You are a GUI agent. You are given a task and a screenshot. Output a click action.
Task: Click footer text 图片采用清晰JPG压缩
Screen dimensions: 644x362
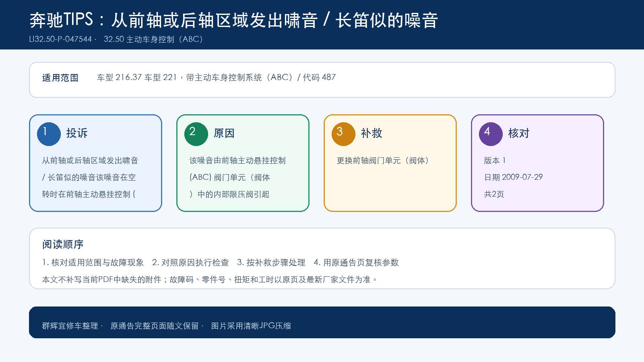[x=251, y=326]
